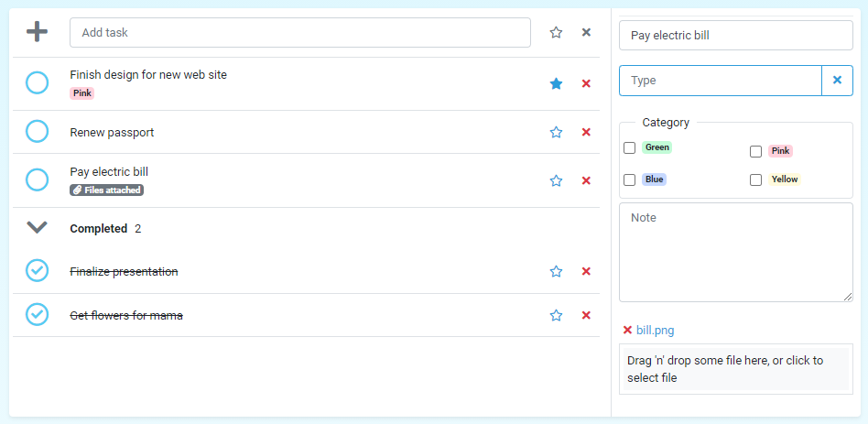Remove the bill.png attachment

point(627,331)
